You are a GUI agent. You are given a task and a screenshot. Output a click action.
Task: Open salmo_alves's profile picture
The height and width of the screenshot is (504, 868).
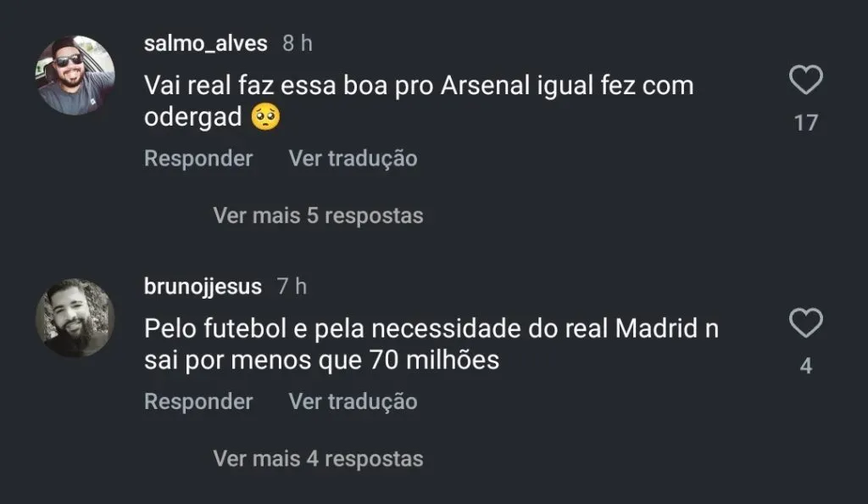(75, 76)
